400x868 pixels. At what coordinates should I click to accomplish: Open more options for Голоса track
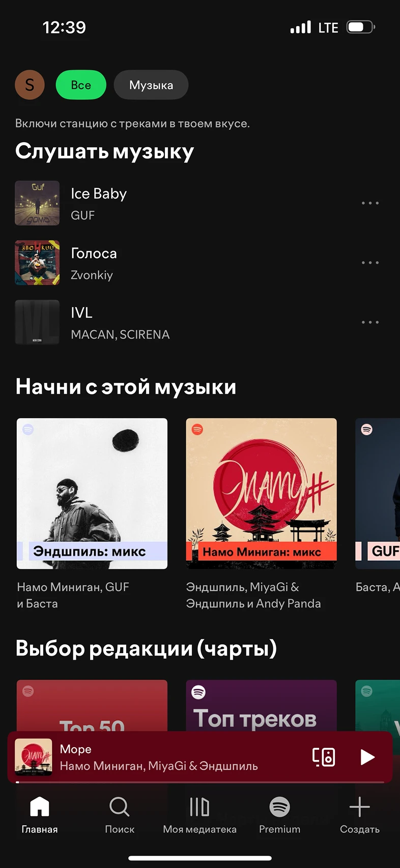coord(370,262)
